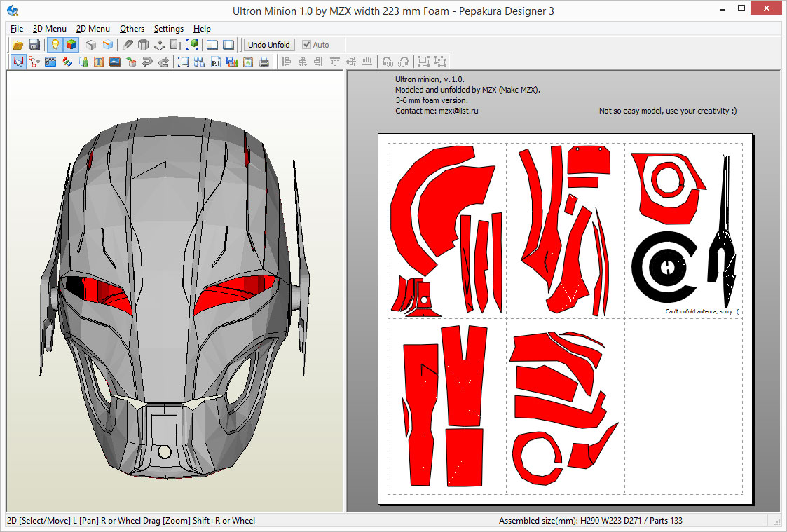
Task: Click the blue zipper tool icon
Action: tap(50, 62)
